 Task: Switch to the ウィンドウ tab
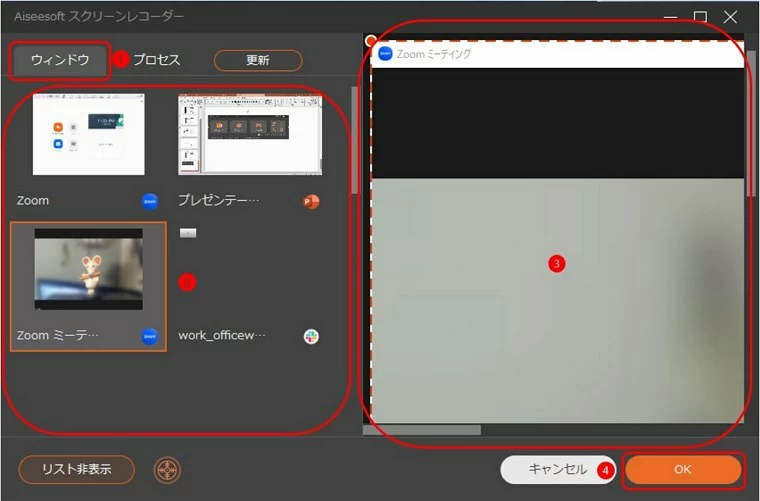(60, 60)
